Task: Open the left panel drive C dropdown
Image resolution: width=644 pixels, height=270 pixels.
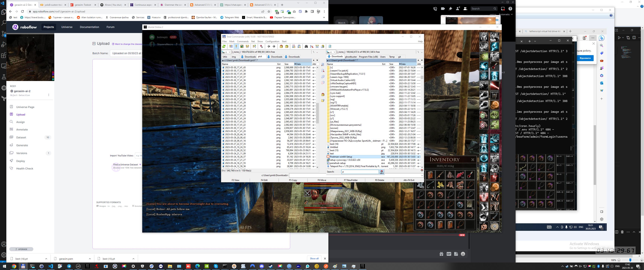Action: coord(226,52)
